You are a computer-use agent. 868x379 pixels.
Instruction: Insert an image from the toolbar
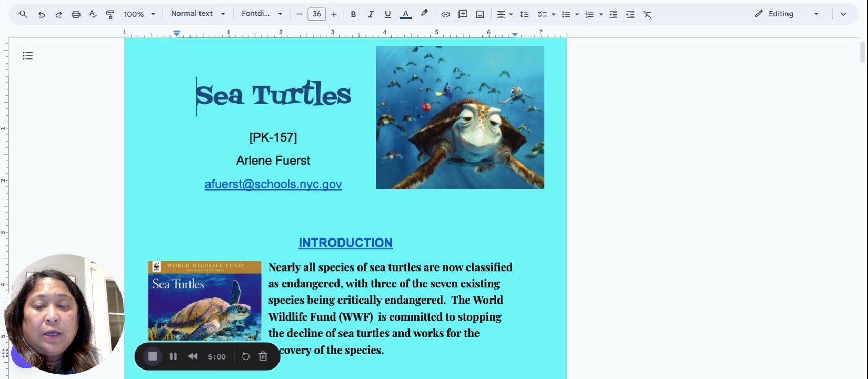(x=480, y=14)
